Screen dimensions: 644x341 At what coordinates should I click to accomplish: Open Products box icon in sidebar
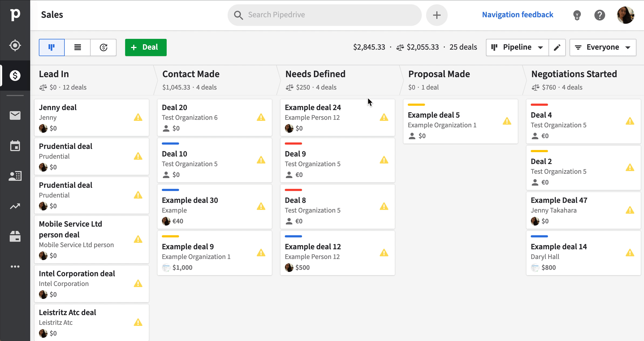15,236
